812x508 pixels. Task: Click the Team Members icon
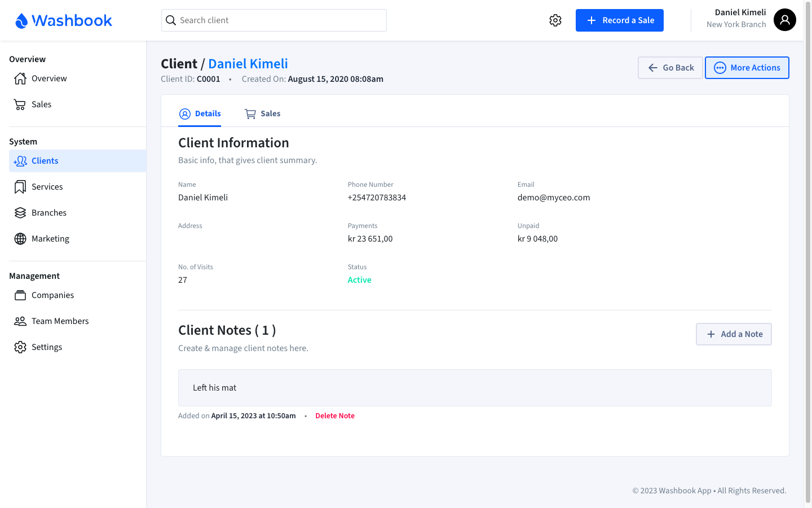[x=19, y=321]
